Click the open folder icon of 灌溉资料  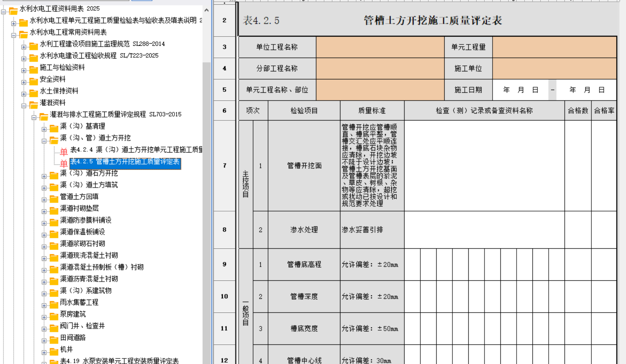point(34,105)
